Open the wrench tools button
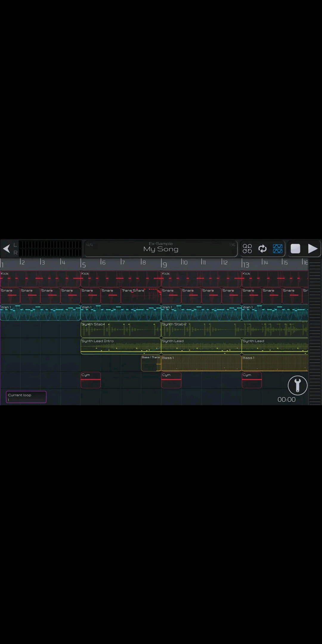 click(297, 385)
